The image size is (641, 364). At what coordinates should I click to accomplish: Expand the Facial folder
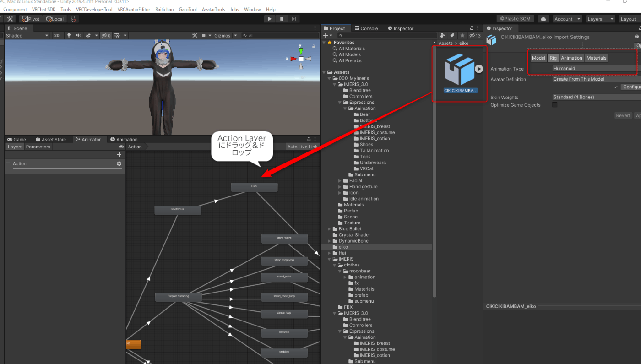tap(340, 181)
